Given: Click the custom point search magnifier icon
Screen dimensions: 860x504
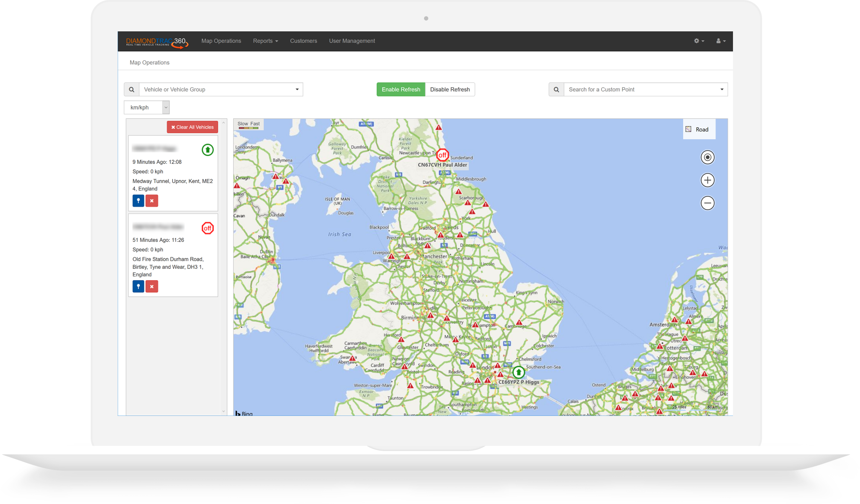Looking at the screenshot, I should click(556, 90).
